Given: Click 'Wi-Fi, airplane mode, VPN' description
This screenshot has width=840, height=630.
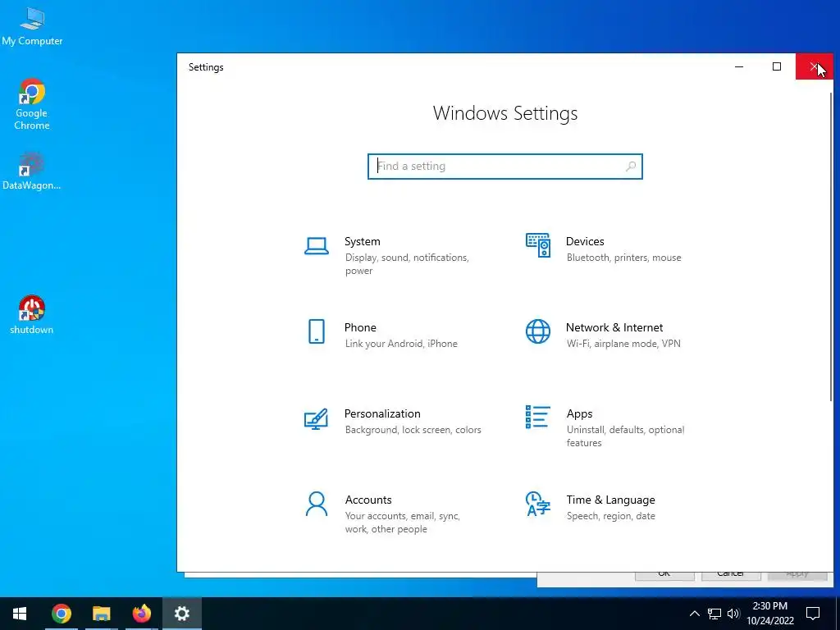Looking at the screenshot, I should [623, 344].
